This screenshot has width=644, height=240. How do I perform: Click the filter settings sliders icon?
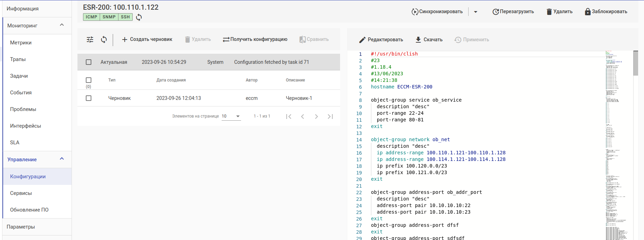click(x=90, y=40)
